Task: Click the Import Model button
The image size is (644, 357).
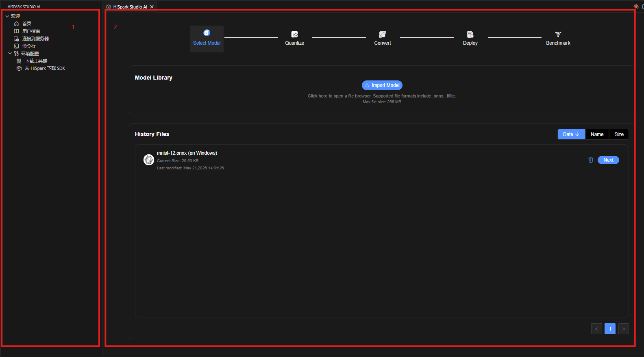Action: coord(382,85)
